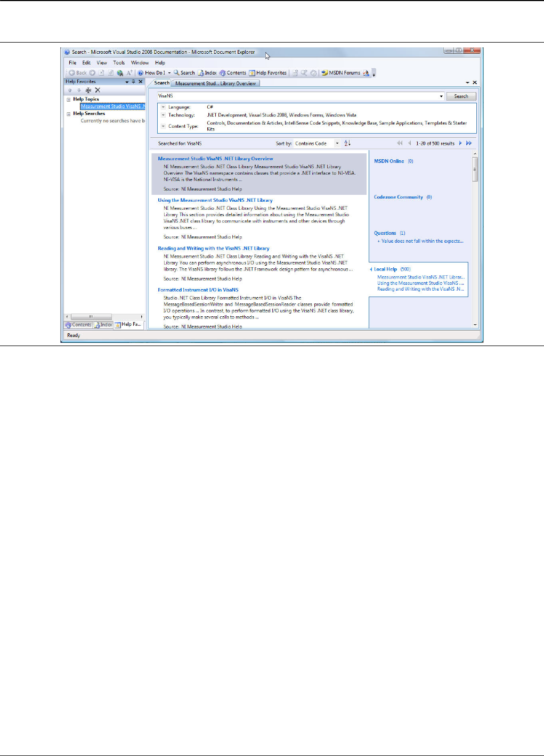The image size is (544, 756).
Task: Open Help Favorites from the toolbar
Action: tap(268, 73)
